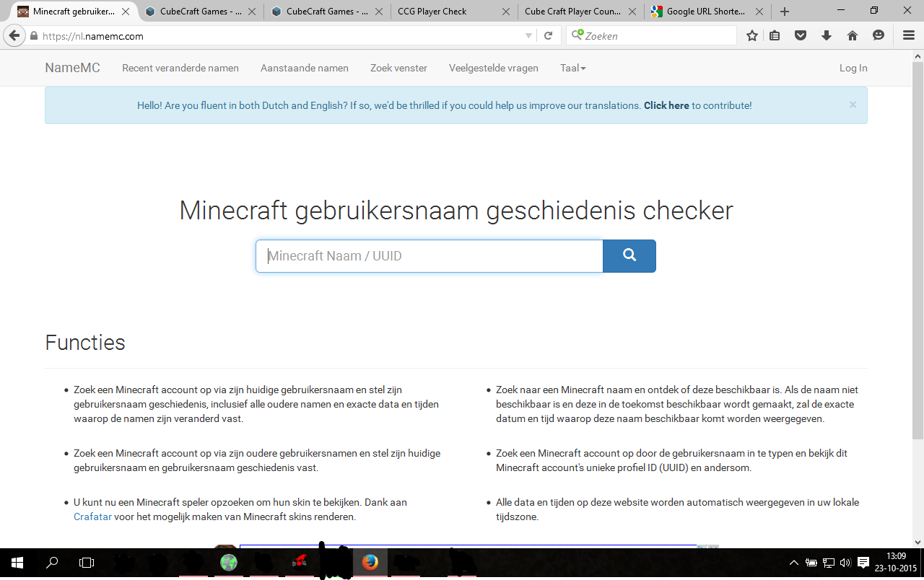Open the bookmarks list icon
The height and width of the screenshot is (580, 924).
coord(775,35)
